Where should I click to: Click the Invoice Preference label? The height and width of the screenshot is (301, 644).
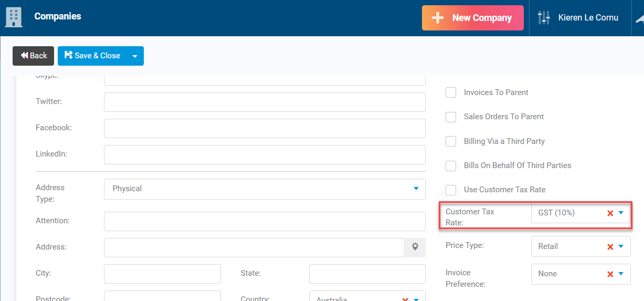pyautogui.click(x=466, y=278)
